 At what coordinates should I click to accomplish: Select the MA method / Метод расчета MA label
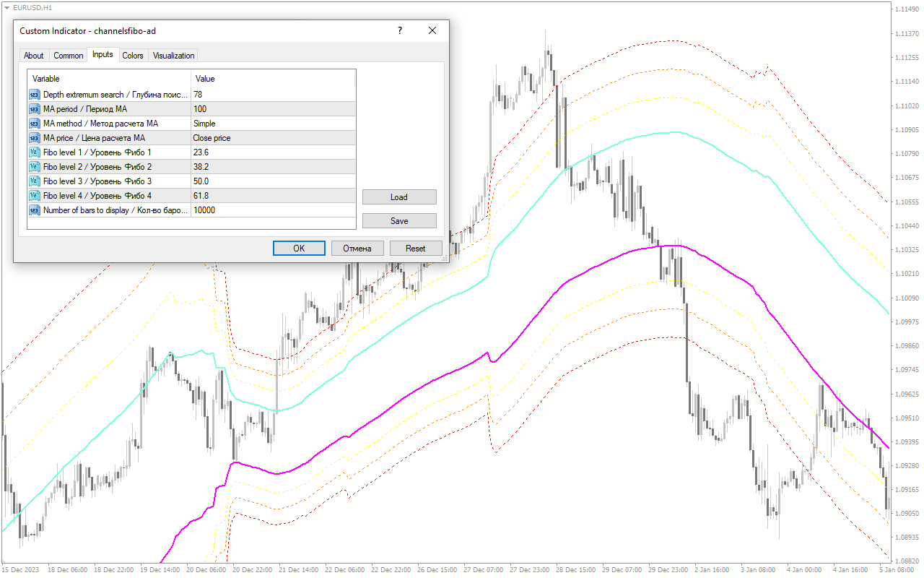(x=100, y=124)
